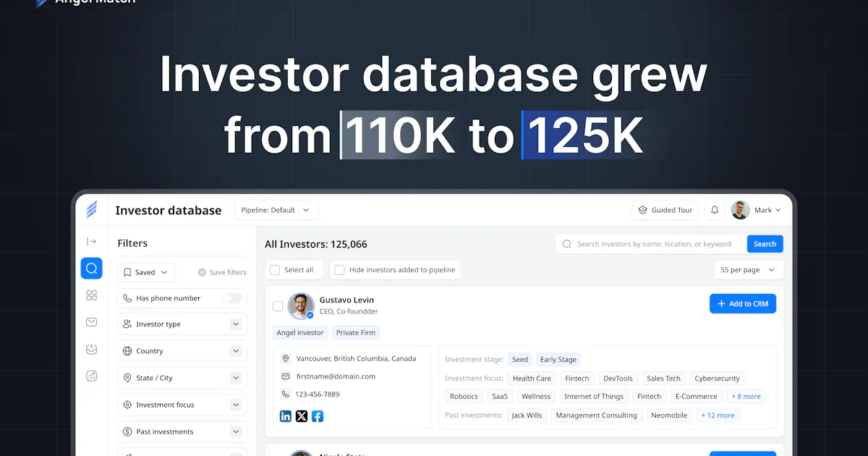
Task: Open the notifications bell
Action: coord(715,210)
